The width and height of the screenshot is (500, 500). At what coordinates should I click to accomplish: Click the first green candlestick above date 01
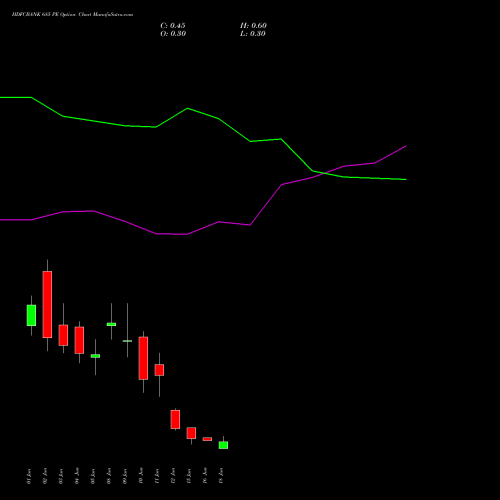pos(31,315)
